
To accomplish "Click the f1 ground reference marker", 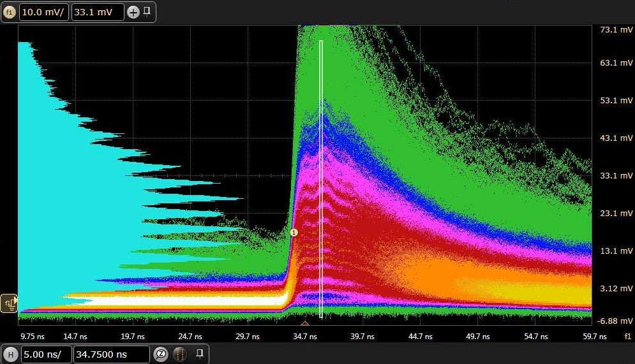I will [x=10, y=303].
